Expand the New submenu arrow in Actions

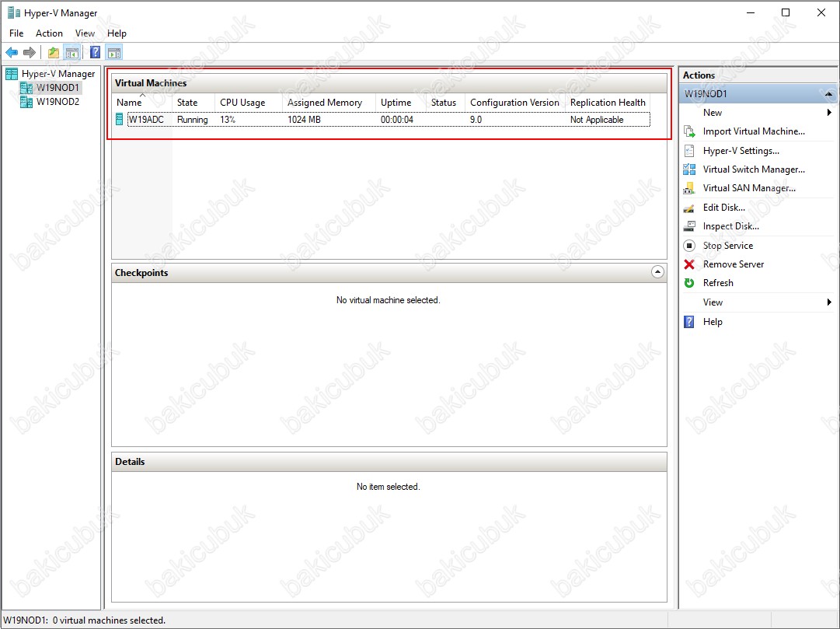click(829, 113)
